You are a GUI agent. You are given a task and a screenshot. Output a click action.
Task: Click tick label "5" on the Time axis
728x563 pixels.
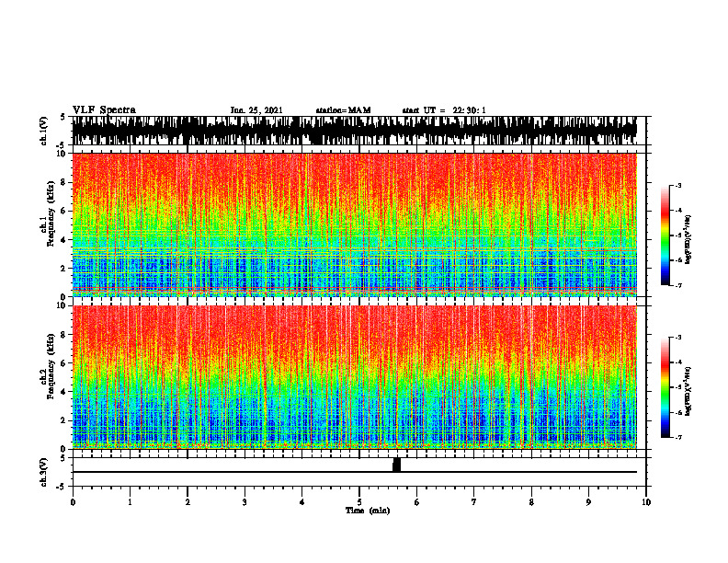click(359, 502)
